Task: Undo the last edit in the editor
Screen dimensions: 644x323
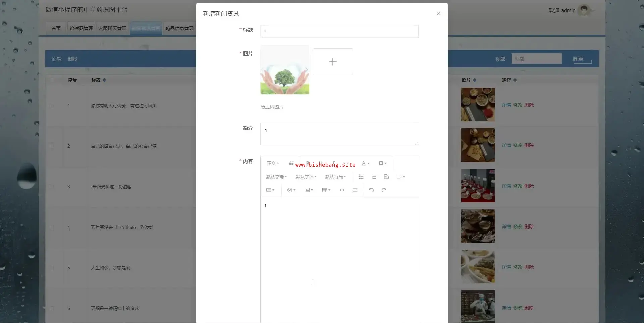Action: click(x=371, y=190)
